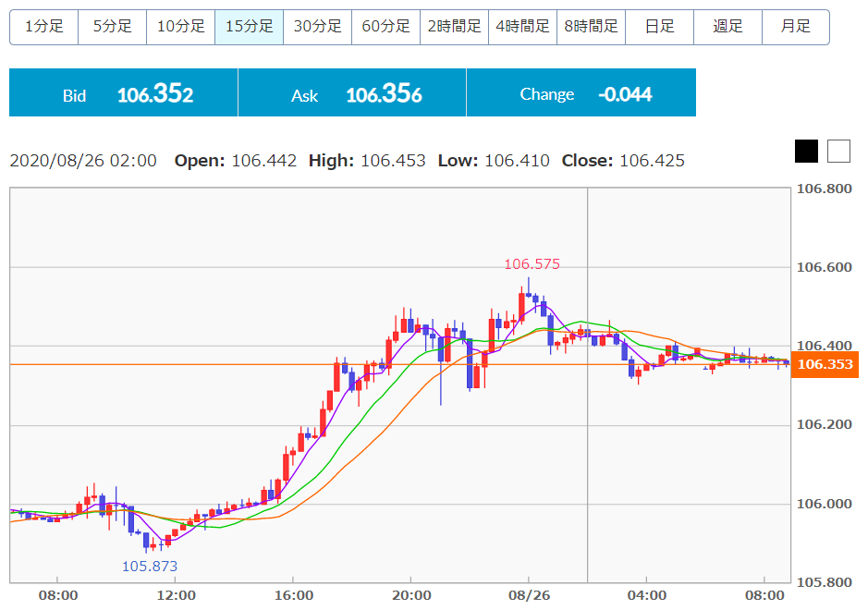This screenshot has height=610, width=868.
Task: Change timeframe to 4時間足
Action: point(522,27)
